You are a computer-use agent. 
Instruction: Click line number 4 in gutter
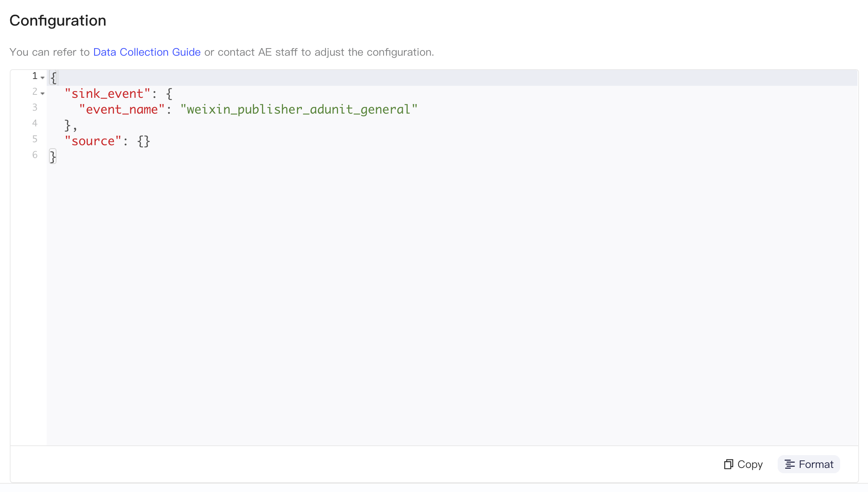point(35,123)
